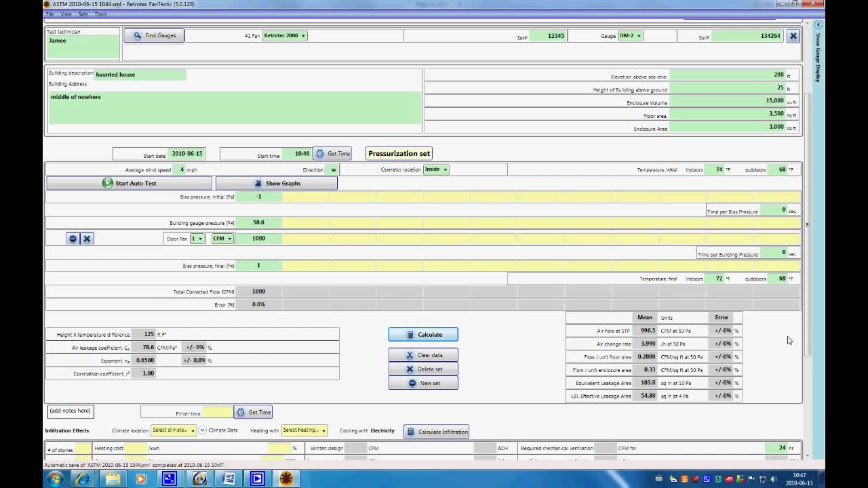Open the Operator location Inside dropdown

436,170
